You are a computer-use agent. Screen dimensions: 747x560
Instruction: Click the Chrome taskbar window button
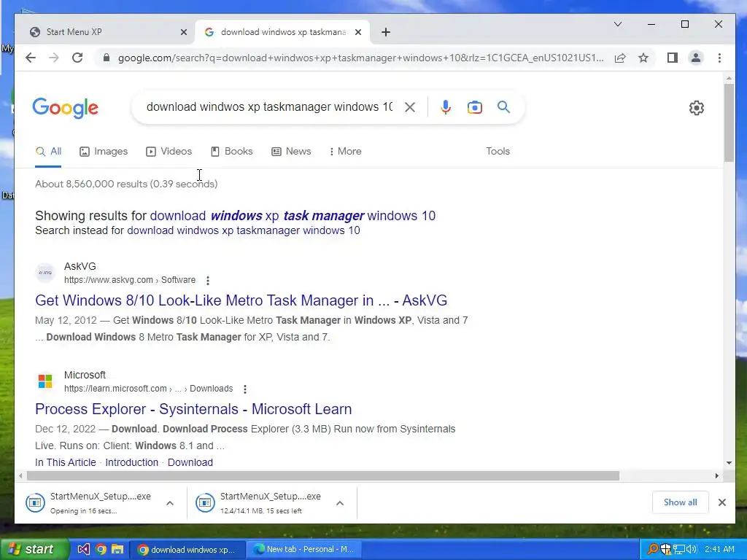click(x=187, y=550)
